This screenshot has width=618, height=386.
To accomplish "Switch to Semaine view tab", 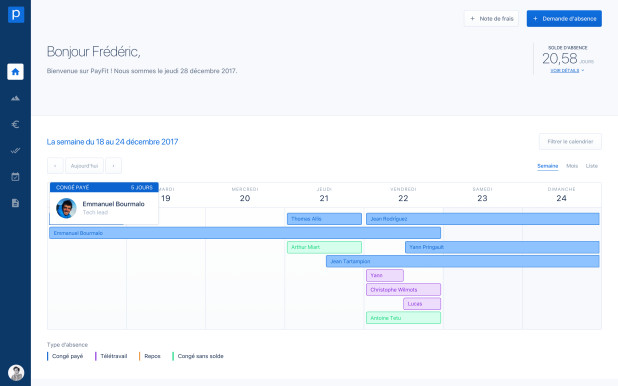I will [x=547, y=166].
